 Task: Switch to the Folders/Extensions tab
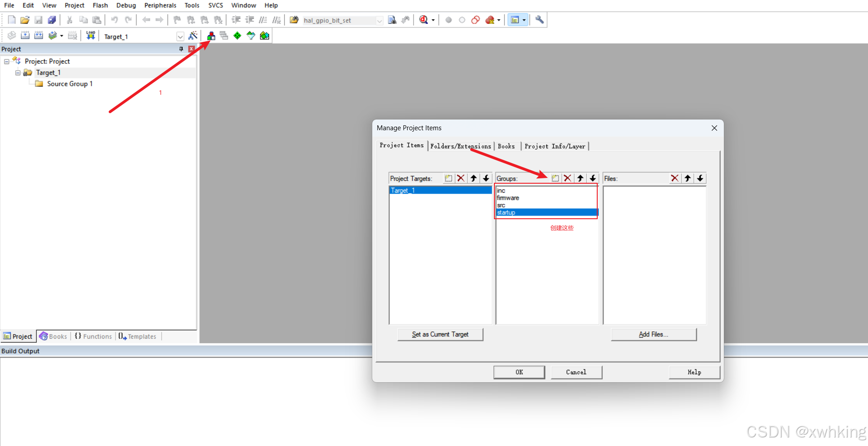(461, 146)
